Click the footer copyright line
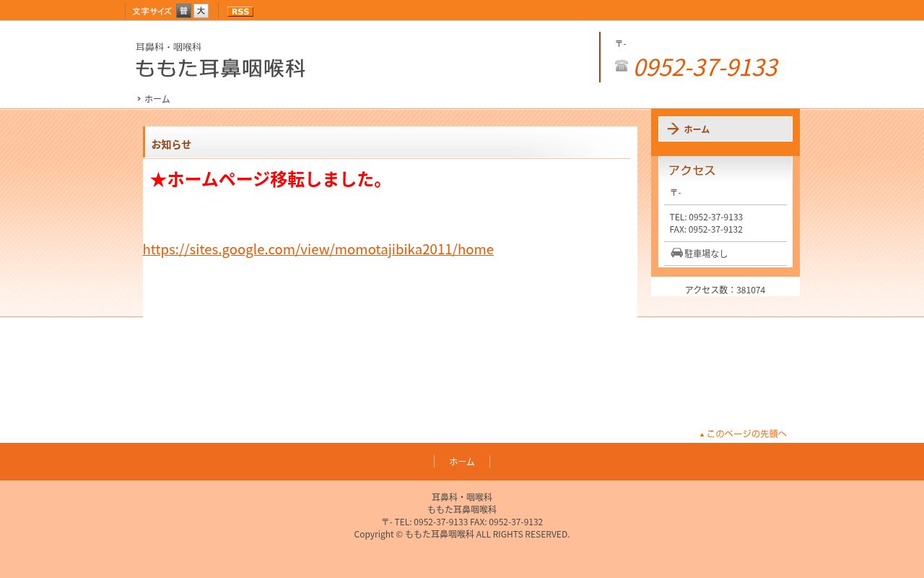The width and height of the screenshot is (924, 578). pos(462,534)
